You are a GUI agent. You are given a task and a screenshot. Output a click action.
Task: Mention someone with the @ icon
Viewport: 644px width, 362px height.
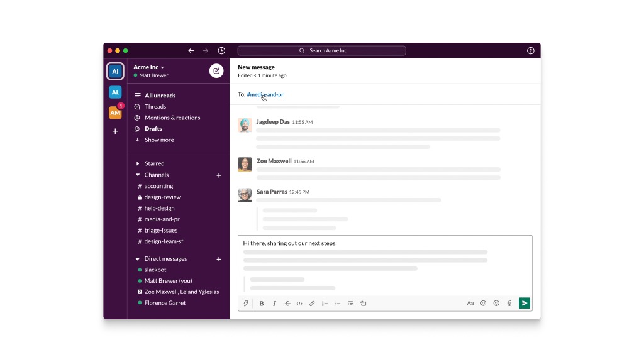(484, 304)
